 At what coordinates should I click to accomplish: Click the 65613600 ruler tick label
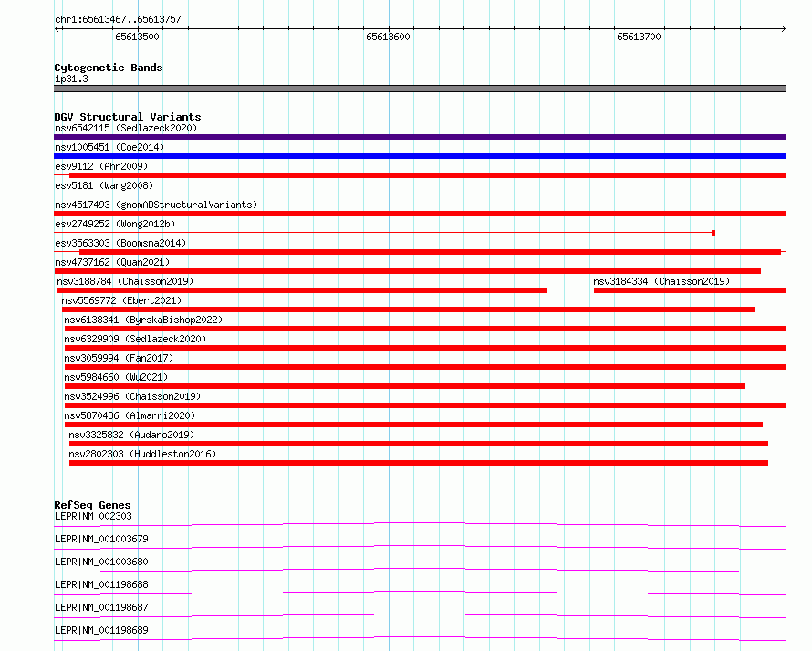tap(388, 37)
